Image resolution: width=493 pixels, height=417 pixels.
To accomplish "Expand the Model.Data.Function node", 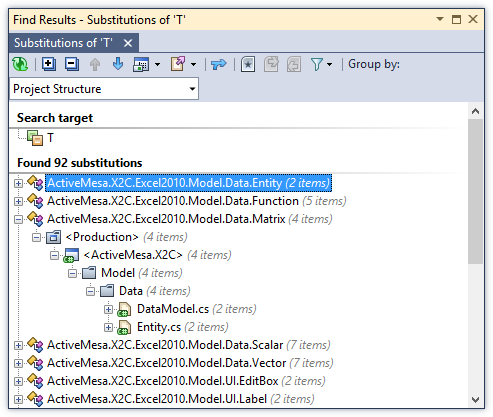I will tap(18, 201).
